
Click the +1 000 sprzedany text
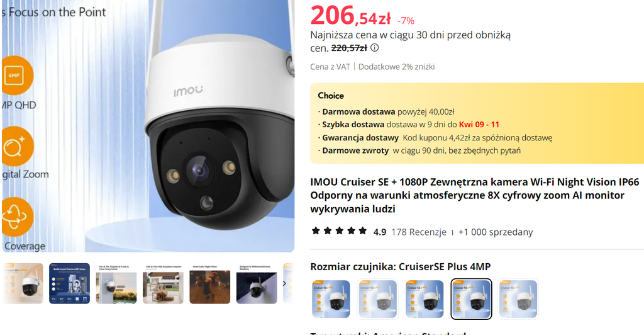pyautogui.click(x=496, y=232)
